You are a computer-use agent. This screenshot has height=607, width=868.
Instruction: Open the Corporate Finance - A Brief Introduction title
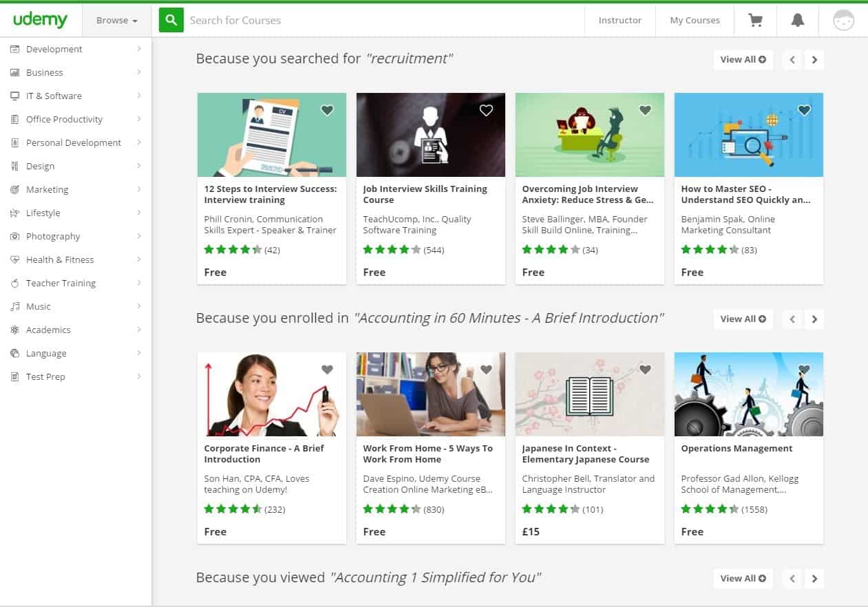[264, 454]
